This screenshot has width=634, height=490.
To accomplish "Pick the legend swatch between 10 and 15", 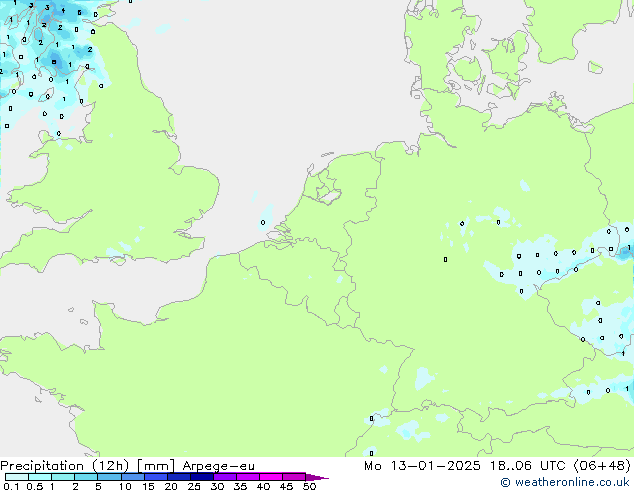I will tap(133, 477).
